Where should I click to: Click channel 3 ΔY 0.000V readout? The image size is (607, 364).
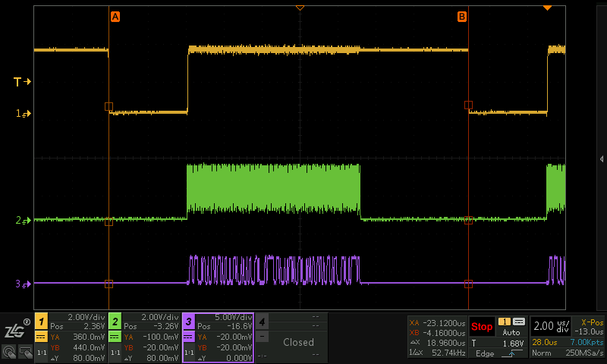pyautogui.click(x=225, y=358)
